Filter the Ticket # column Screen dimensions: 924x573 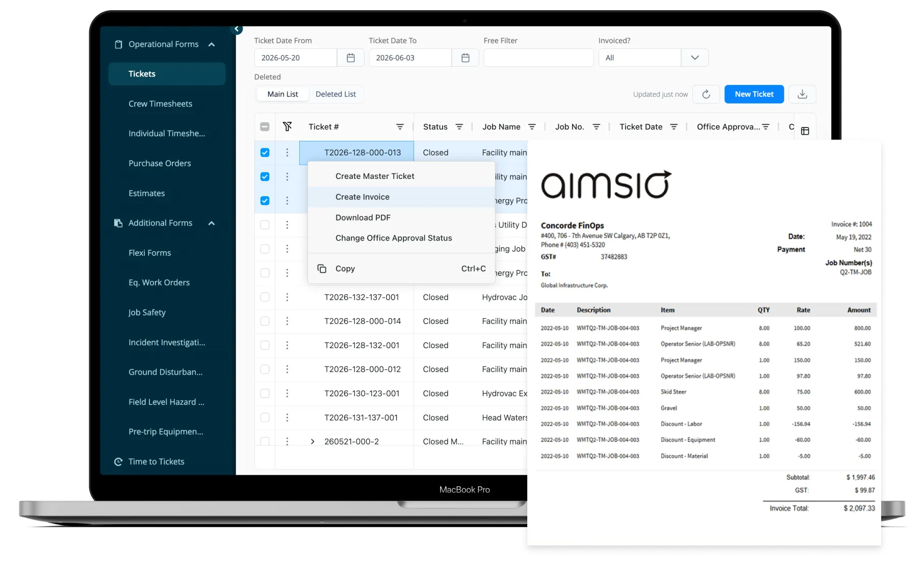[400, 126]
